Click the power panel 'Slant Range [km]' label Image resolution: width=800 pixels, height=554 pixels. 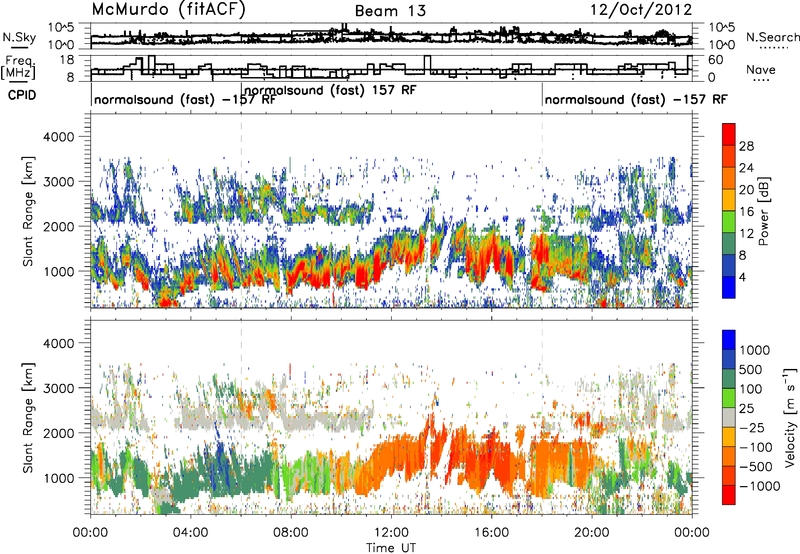point(28,211)
